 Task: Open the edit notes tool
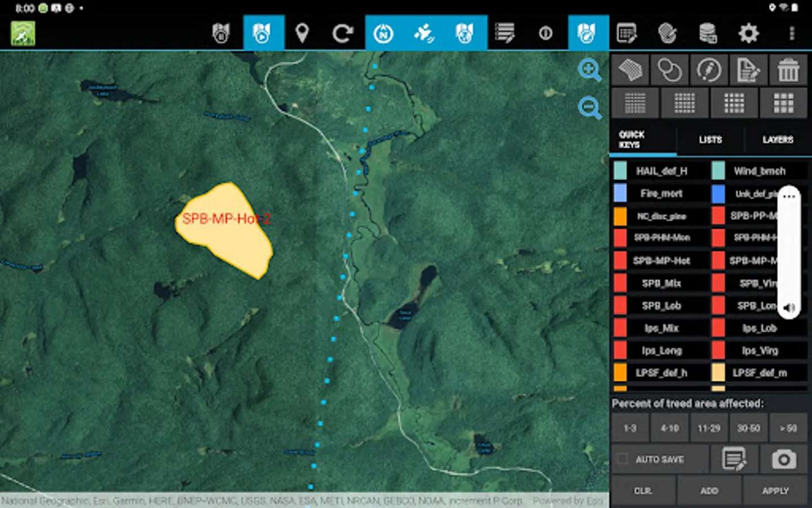[749, 70]
